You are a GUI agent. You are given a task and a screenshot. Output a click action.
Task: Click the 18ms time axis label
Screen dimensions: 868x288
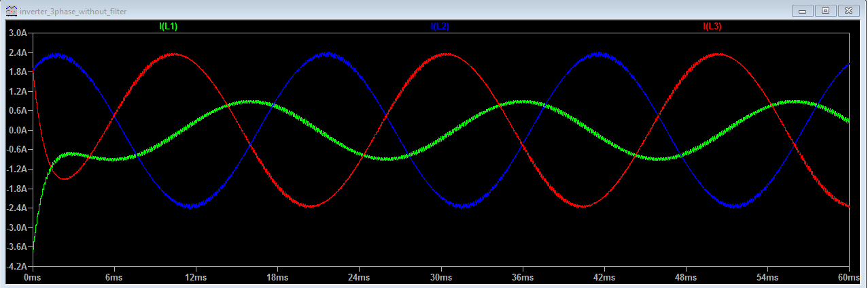click(x=277, y=278)
